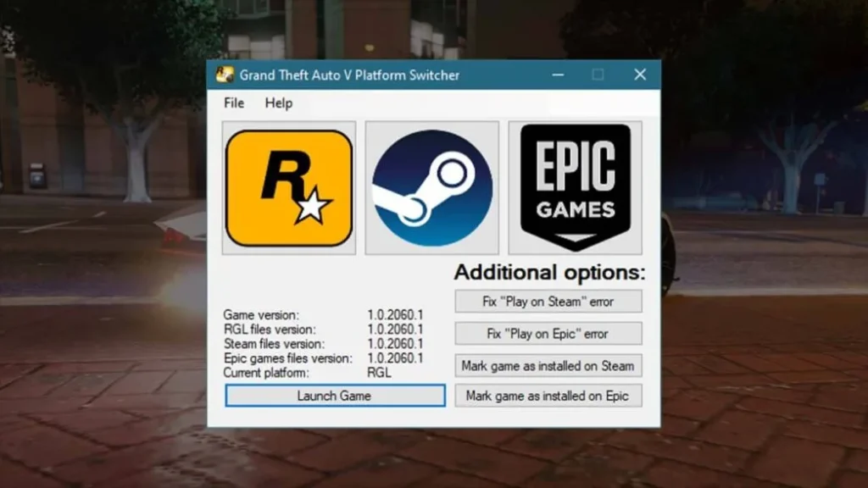The image size is (868, 488).
Task: Open the Help menu
Action: (x=278, y=103)
